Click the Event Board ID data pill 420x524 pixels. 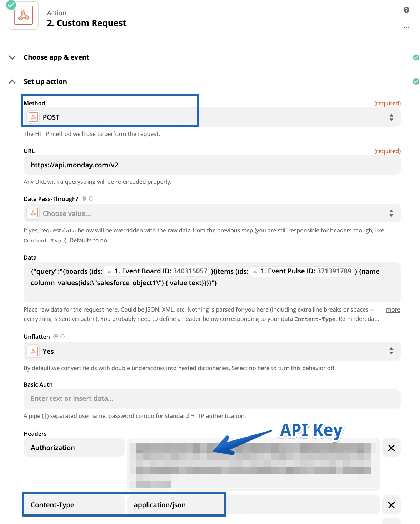(x=157, y=271)
